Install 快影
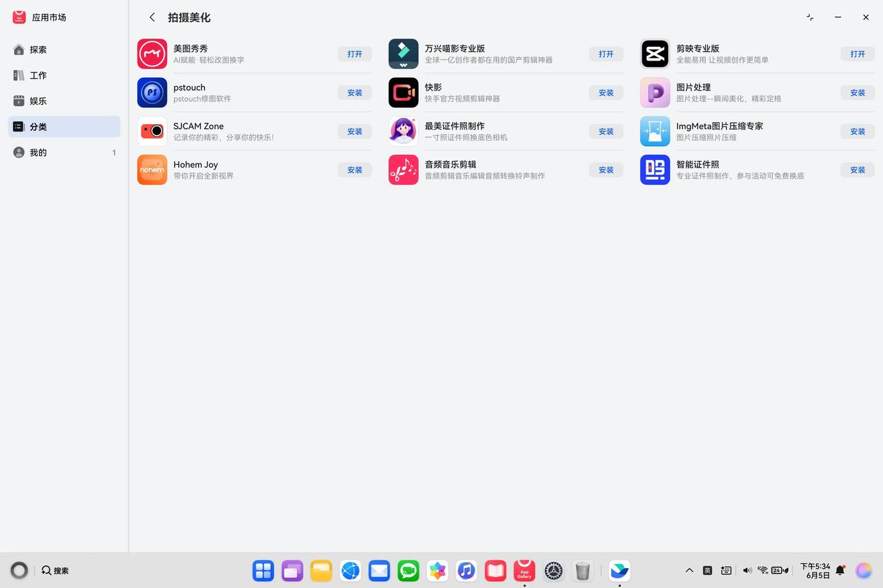883x588 pixels. [606, 92]
